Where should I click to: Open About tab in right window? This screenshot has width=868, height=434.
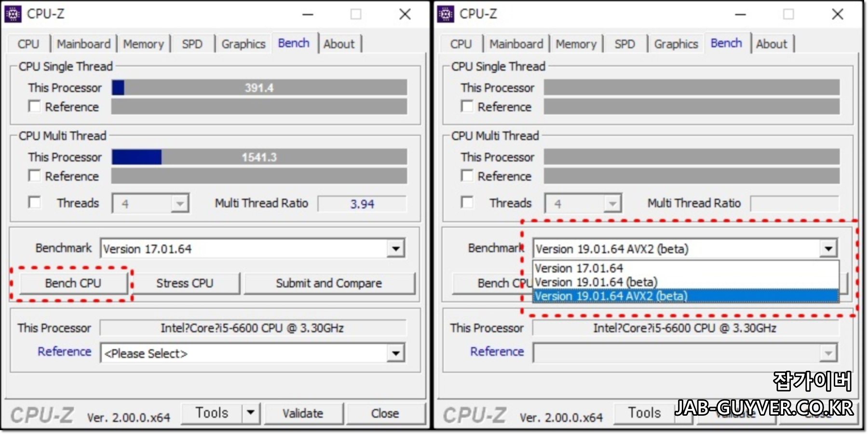click(x=772, y=44)
